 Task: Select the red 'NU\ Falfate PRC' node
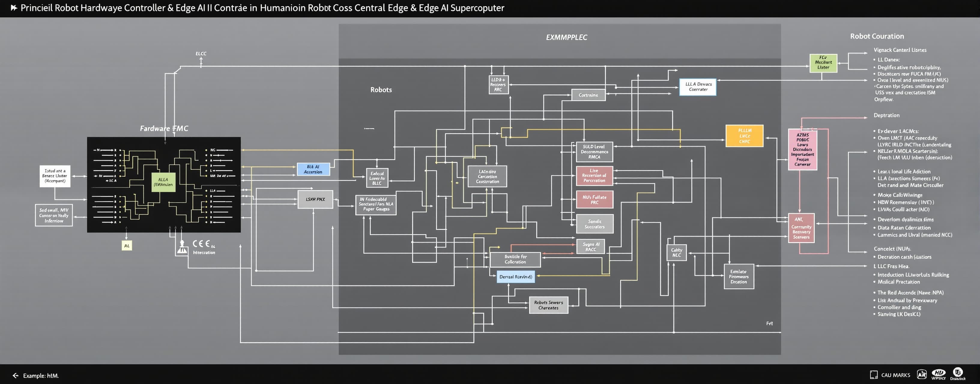594,199
